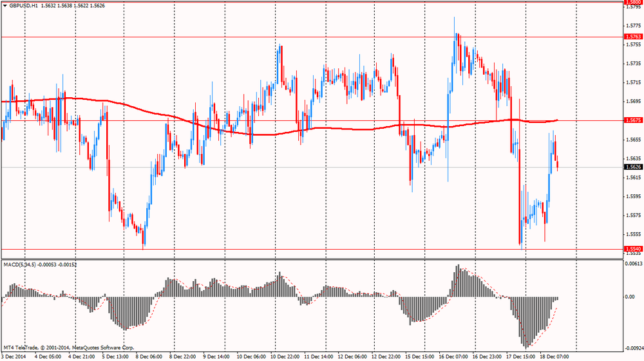Select the 18 Dec 07:00 time label
The width and height of the screenshot is (644, 361).
coord(554,356)
